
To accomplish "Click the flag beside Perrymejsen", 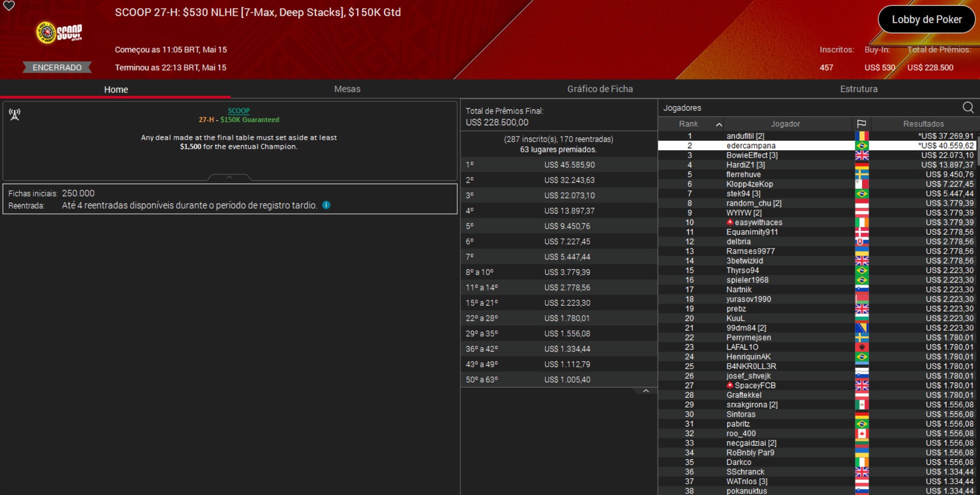I will pos(861,337).
